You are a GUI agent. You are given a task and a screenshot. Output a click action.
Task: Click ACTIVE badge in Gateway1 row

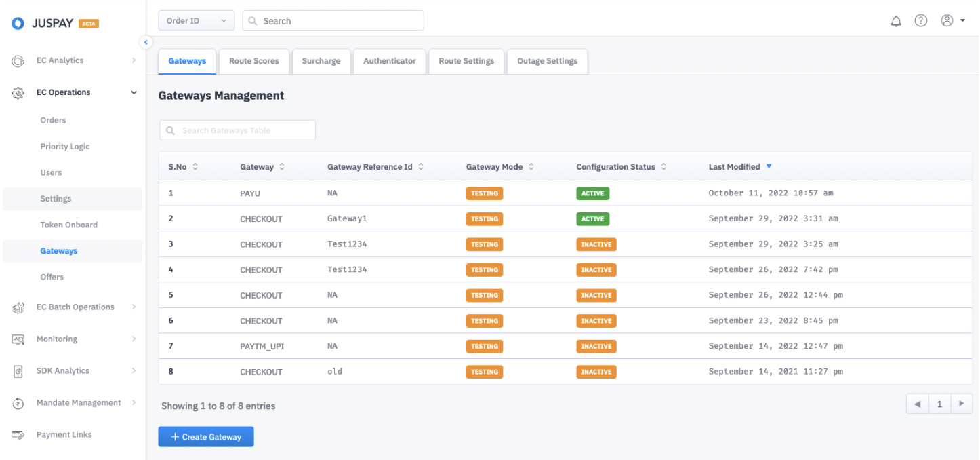[x=592, y=218]
